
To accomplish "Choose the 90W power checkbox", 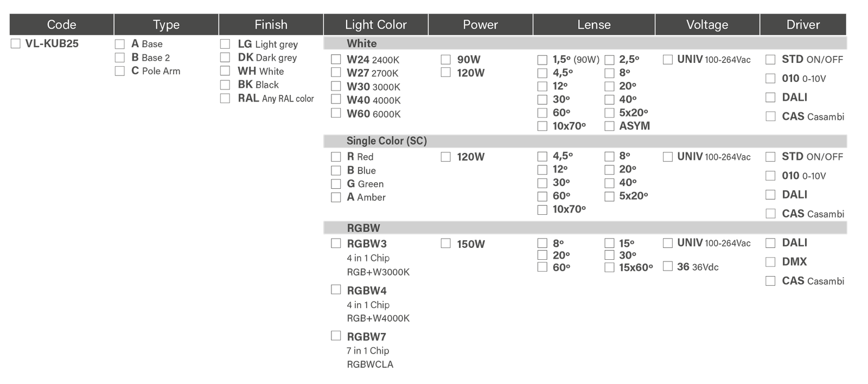I will coord(446,60).
